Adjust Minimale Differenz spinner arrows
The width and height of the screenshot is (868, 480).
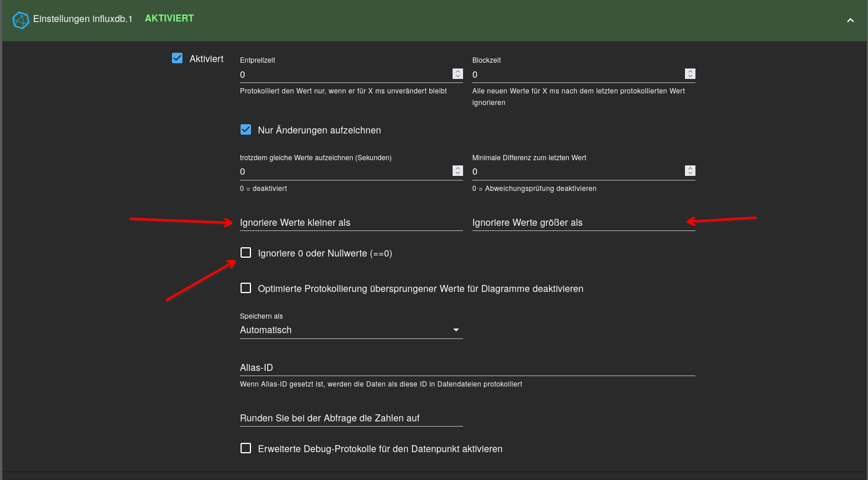pos(690,171)
